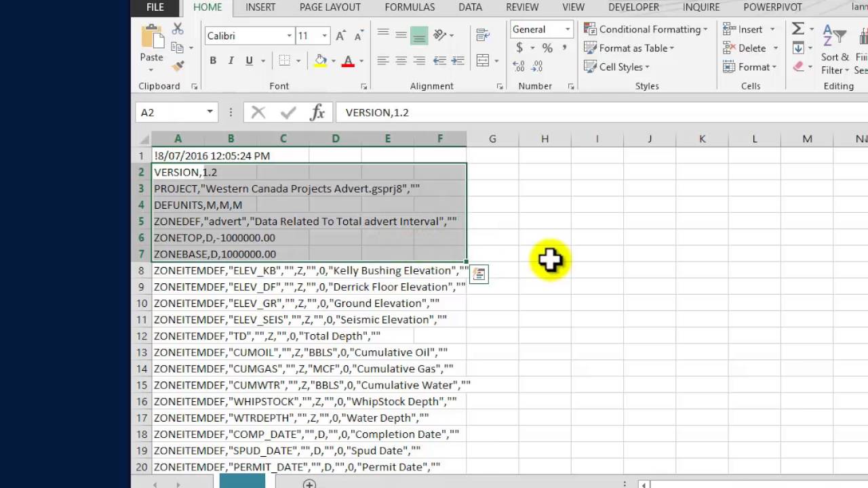The width and height of the screenshot is (868, 488).
Task: Open the font size 11 dropdown
Action: pos(324,36)
